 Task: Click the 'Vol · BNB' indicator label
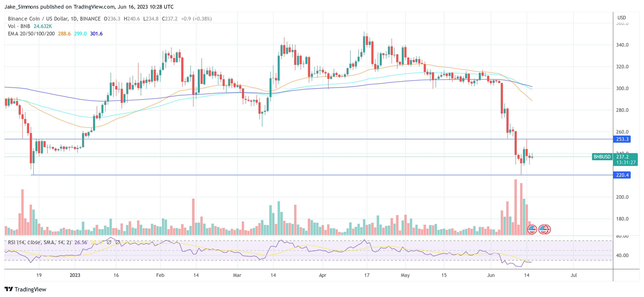[x=19, y=26]
